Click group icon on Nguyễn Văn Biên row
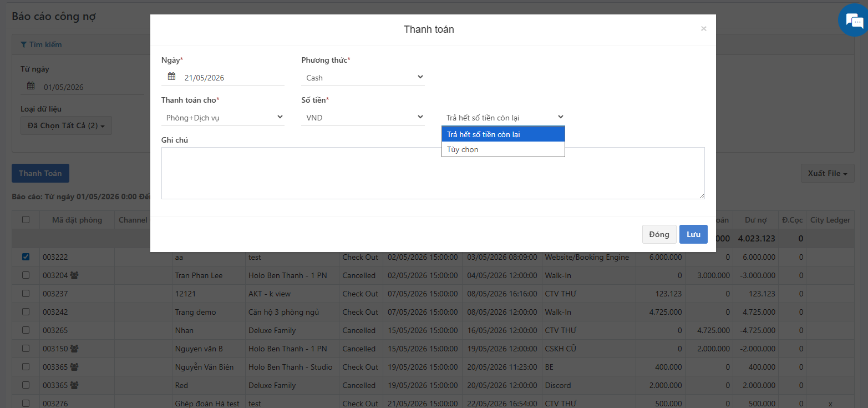 pos(74,367)
